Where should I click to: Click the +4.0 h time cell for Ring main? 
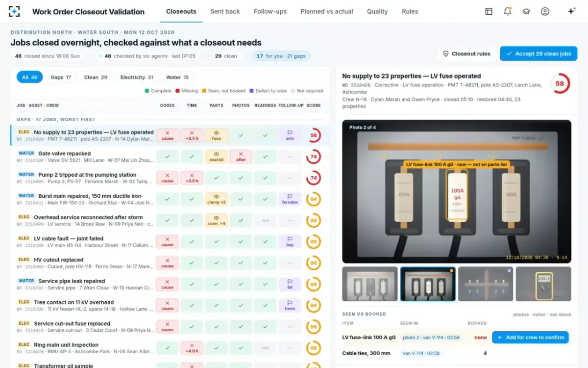point(192,348)
